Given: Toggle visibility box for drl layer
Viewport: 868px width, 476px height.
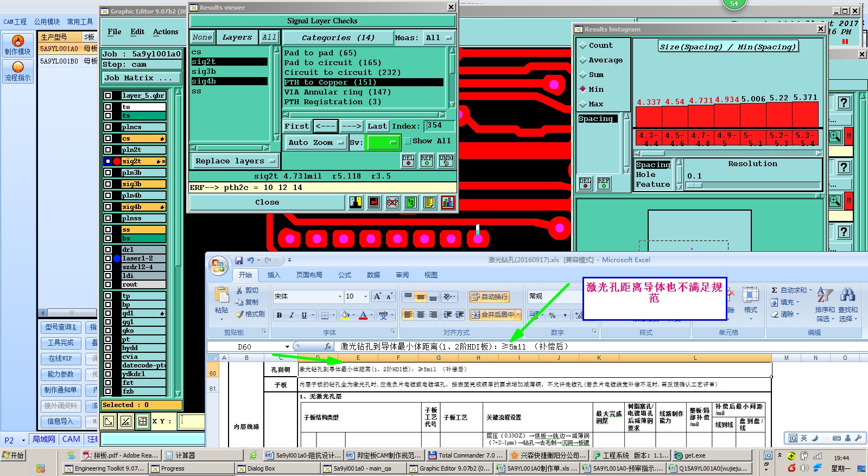Looking at the screenshot, I should tap(108, 250).
